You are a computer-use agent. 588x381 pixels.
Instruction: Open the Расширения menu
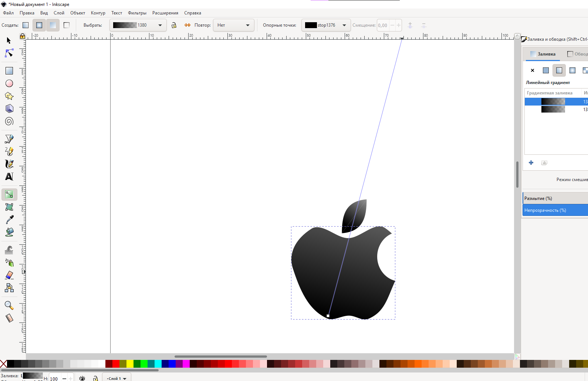[165, 13]
